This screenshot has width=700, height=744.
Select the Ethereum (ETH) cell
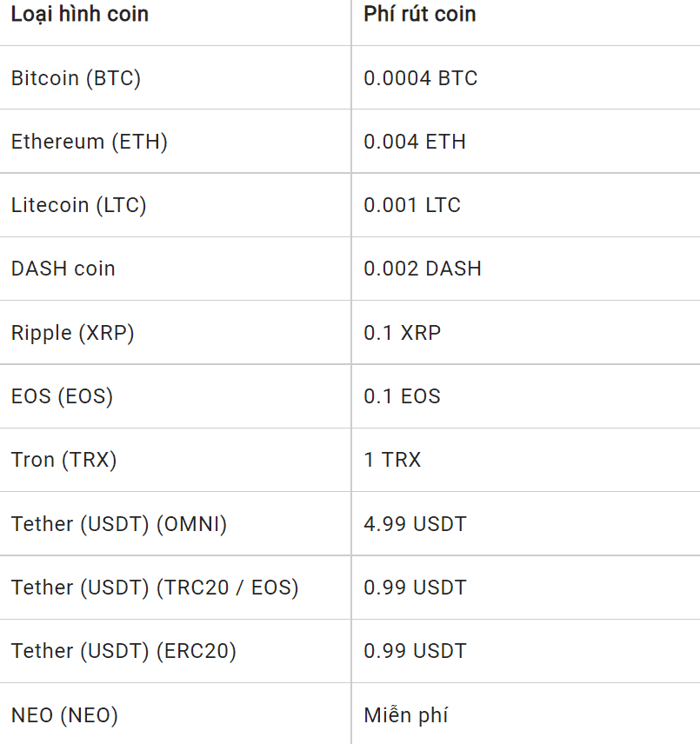tap(89, 142)
